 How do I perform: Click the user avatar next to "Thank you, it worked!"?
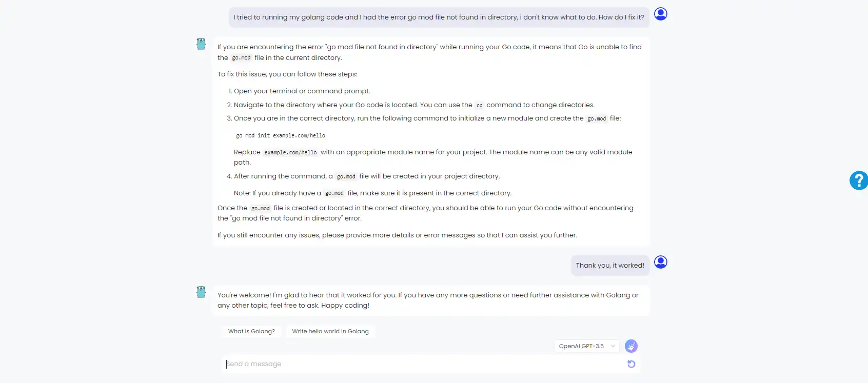click(x=661, y=262)
